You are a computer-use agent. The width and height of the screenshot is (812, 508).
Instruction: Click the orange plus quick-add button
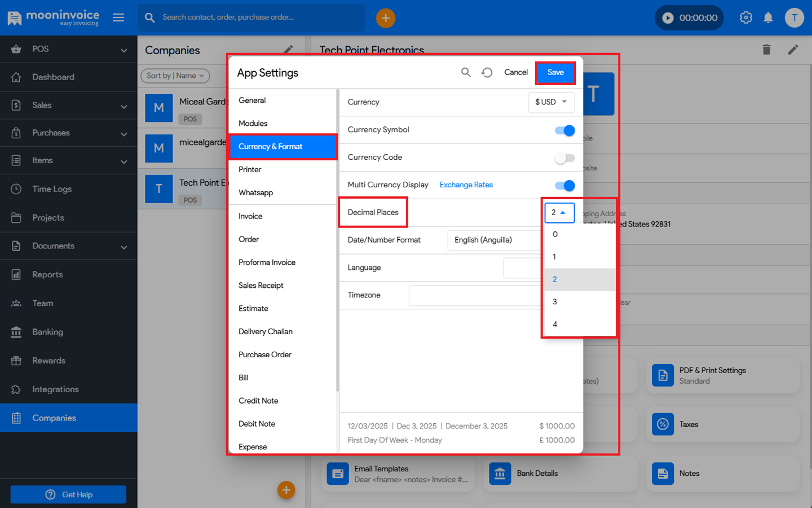[x=386, y=18]
